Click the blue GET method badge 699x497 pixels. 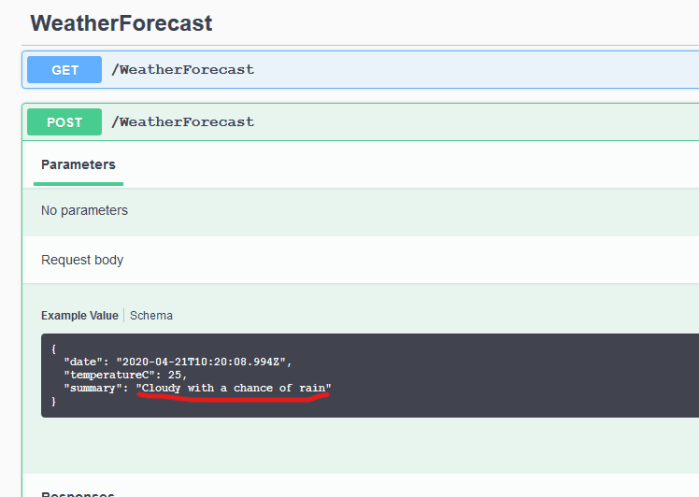(x=64, y=69)
